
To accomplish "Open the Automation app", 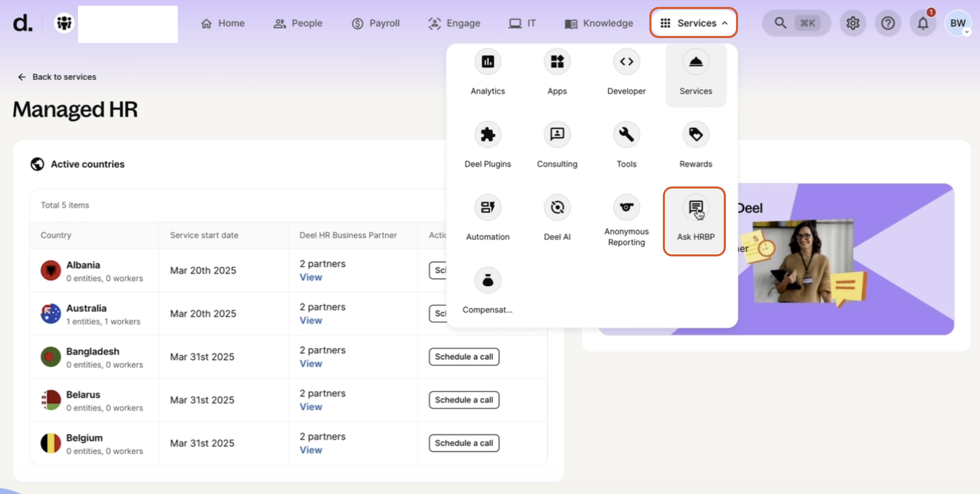I will coord(488,219).
